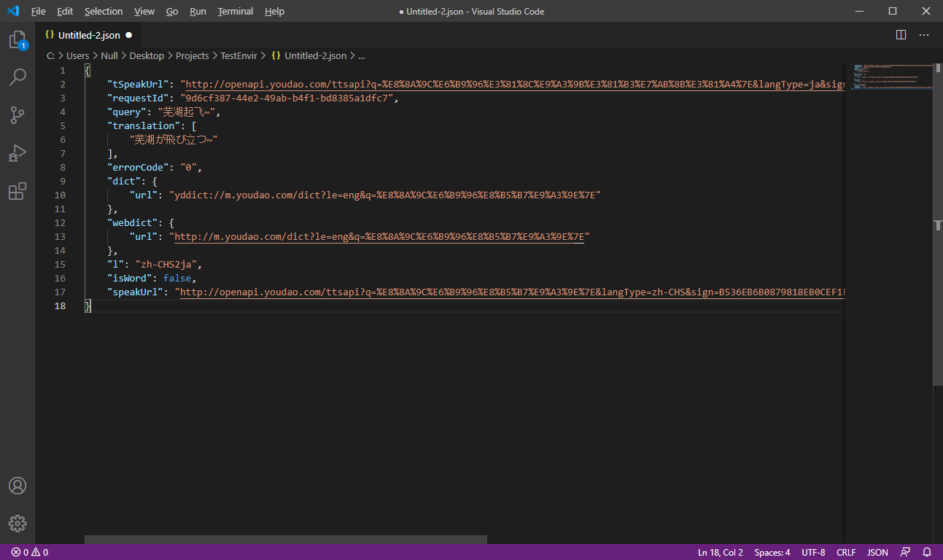Open the Selection menu
Screen dimensions: 943x560
104,11
